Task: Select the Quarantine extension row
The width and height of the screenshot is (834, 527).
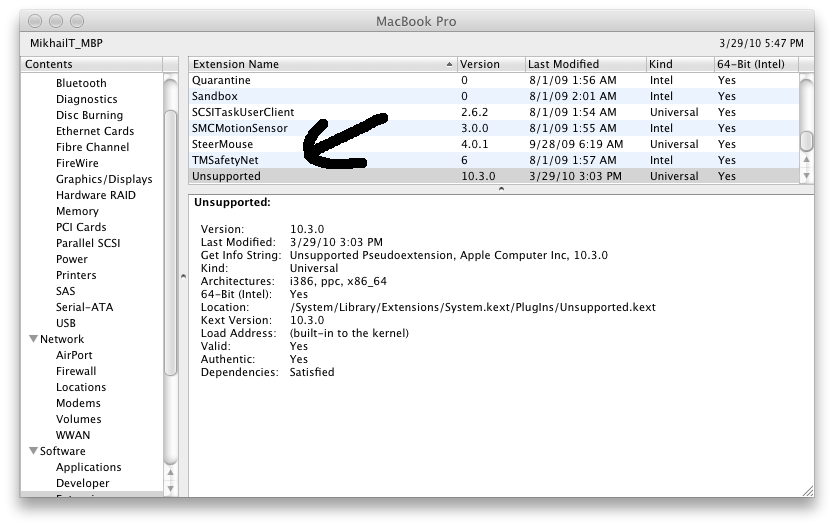Action: coord(494,80)
